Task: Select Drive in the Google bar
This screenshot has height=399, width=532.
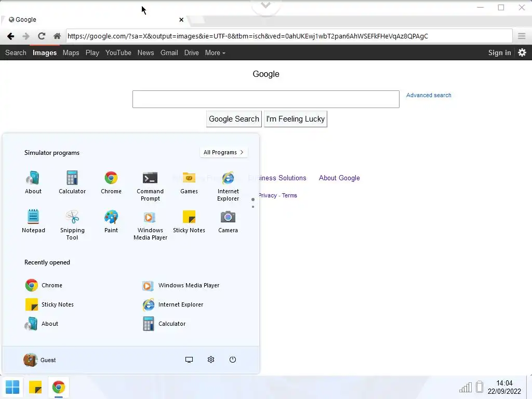Action: point(191,52)
